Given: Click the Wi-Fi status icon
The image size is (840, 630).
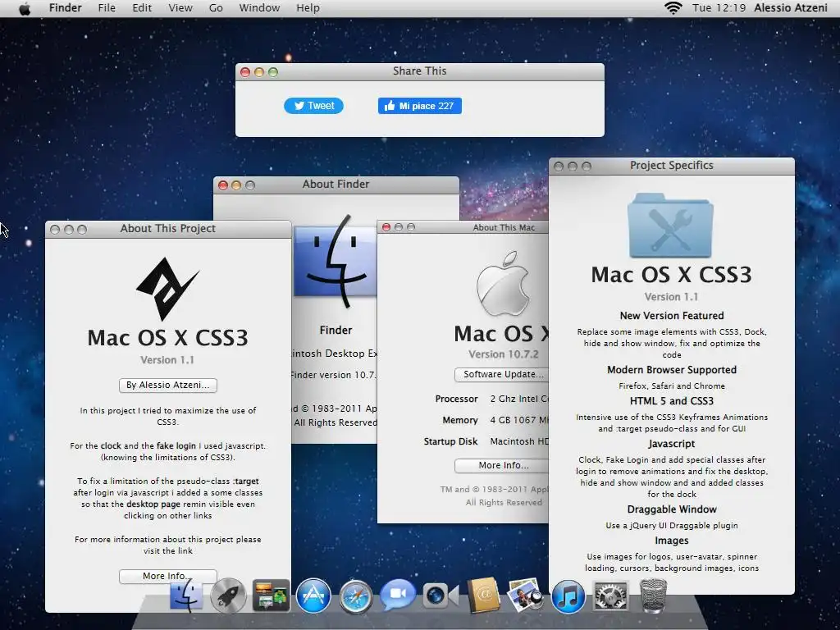Looking at the screenshot, I should [x=673, y=8].
